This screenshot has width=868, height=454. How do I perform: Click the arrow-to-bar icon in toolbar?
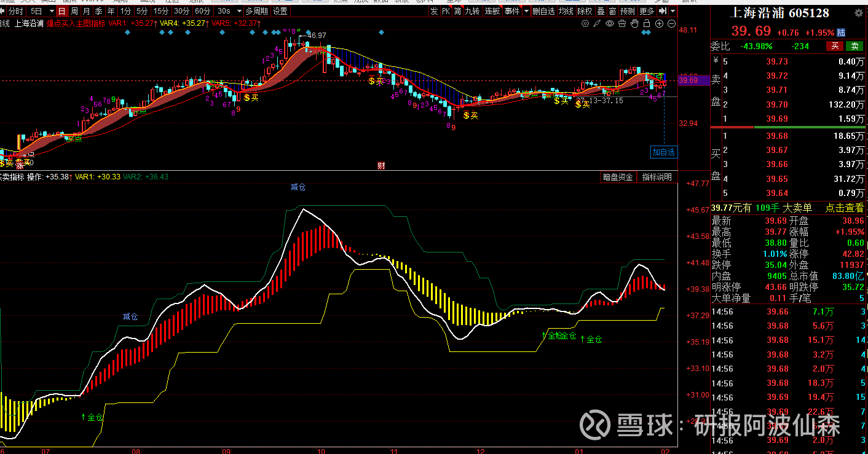663,11
